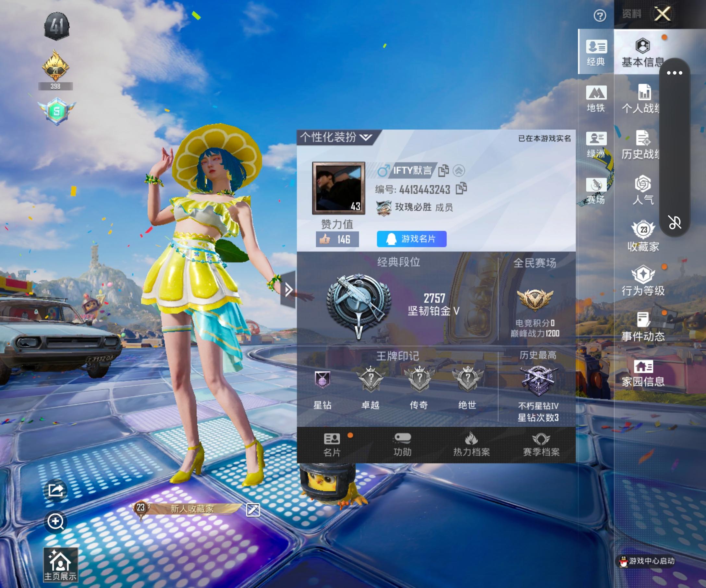Open the 功勋 bottom tab
Viewport: 706px width, 588px height.
tap(402, 445)
